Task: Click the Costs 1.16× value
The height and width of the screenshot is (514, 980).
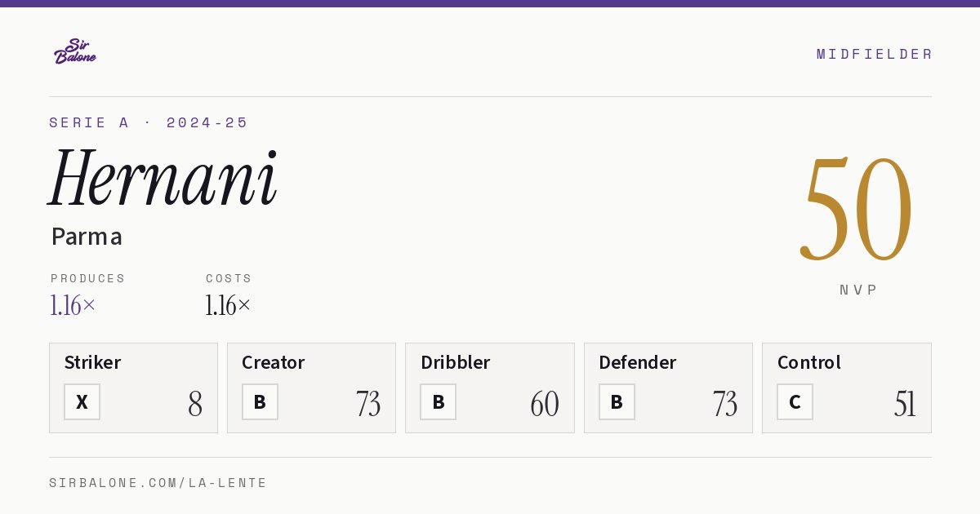Action: pos(228,306)
